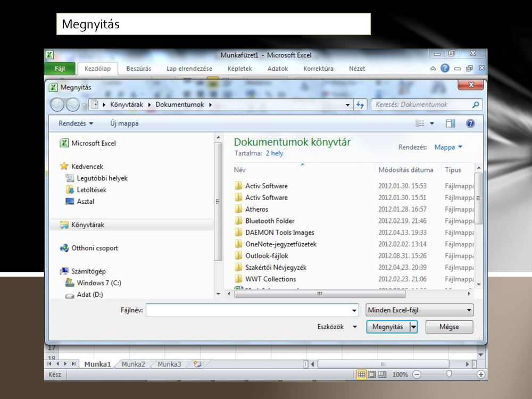Viewport: 532px width, 399px height.
Task: Open the Mappa arrangement dropdown
Action: (448, 147)
